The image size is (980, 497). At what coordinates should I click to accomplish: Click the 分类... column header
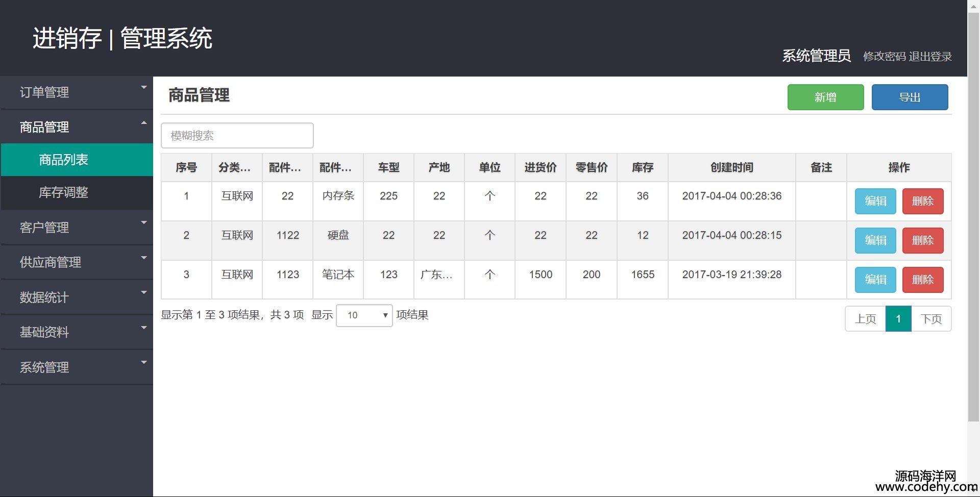click(x=237, y=167)
